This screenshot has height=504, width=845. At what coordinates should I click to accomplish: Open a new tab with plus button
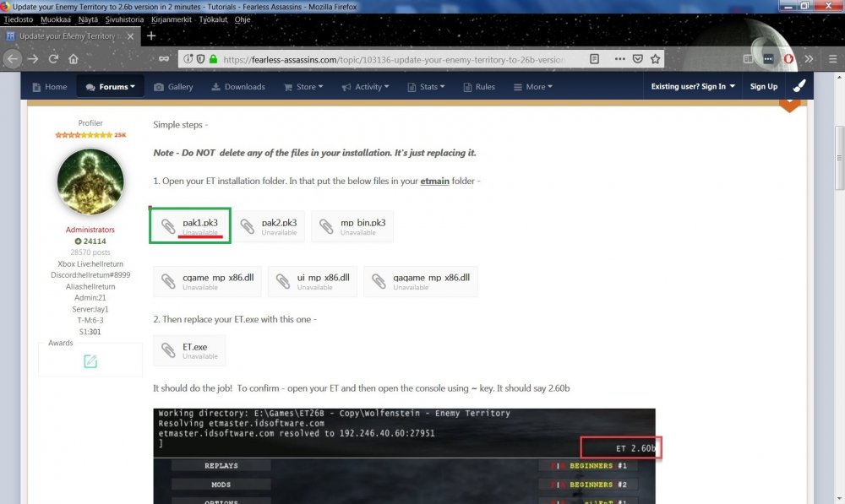tap(151, 35)
